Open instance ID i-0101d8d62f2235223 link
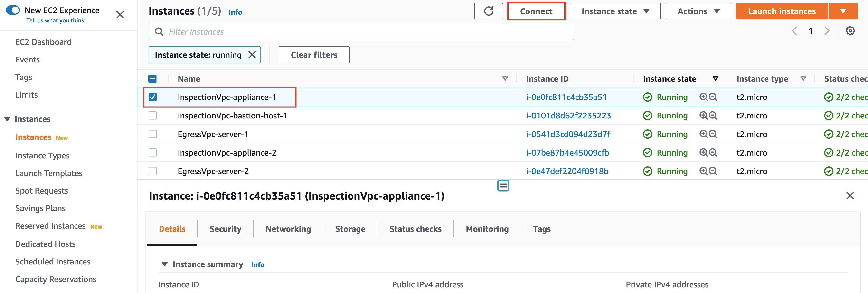This screenshot has width=868, height=293. (568, 116)
